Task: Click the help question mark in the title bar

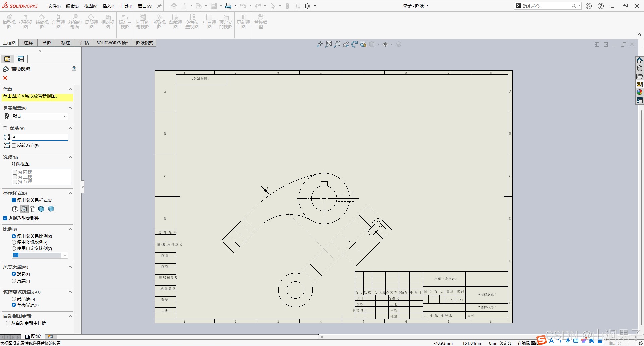Action: pyautogui.click(x=601, y=6)
